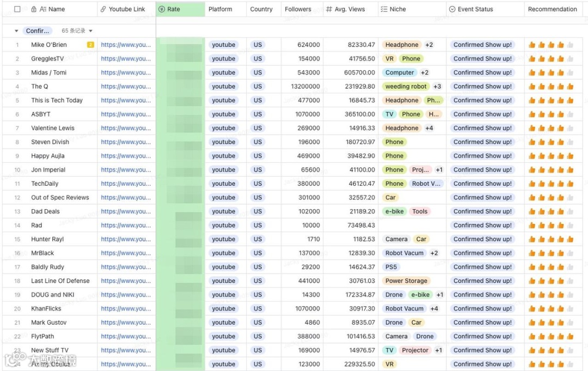Viewport: 588px width, 371px height.
Task: Click the fifth thumbs-up for Hunter Rayl
Action: tap(570, 239)
